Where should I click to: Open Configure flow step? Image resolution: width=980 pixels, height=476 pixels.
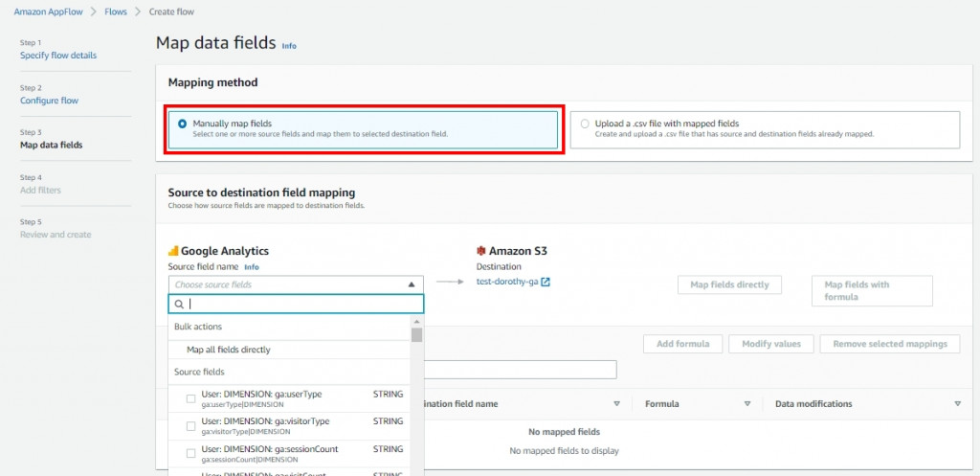click(x=50, y=100)
